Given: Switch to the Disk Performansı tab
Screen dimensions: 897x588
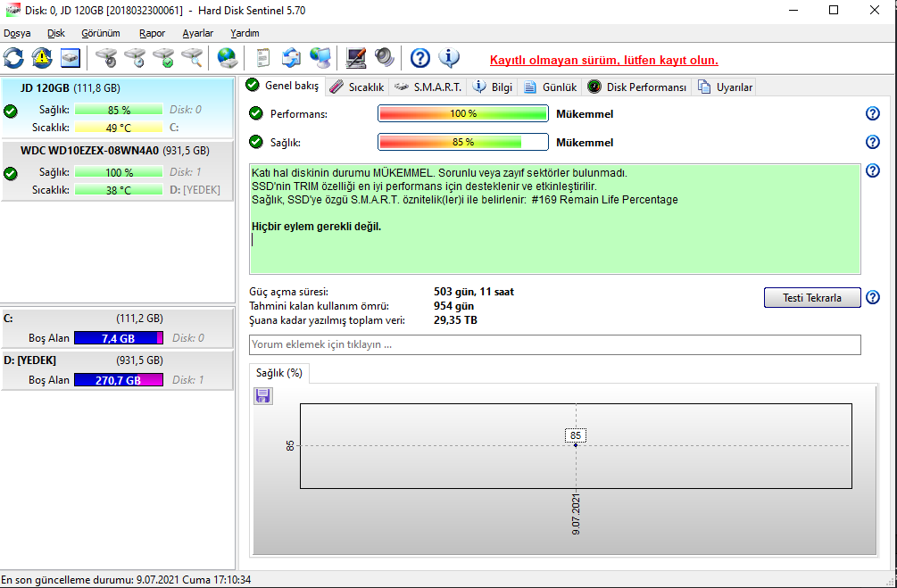Looking at the screenshot, I should 636,87.
